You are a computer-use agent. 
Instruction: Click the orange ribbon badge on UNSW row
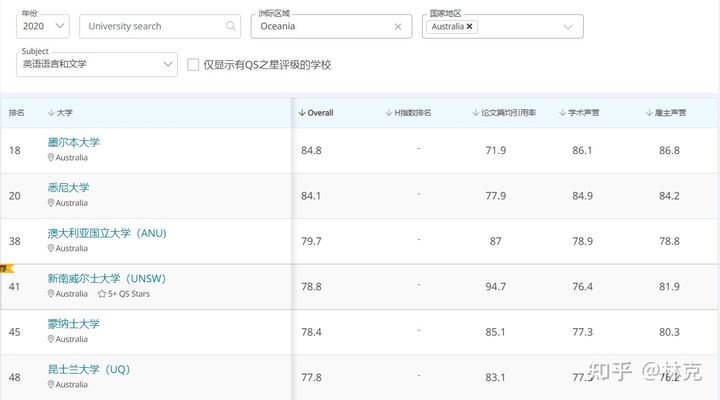[6, 269]
